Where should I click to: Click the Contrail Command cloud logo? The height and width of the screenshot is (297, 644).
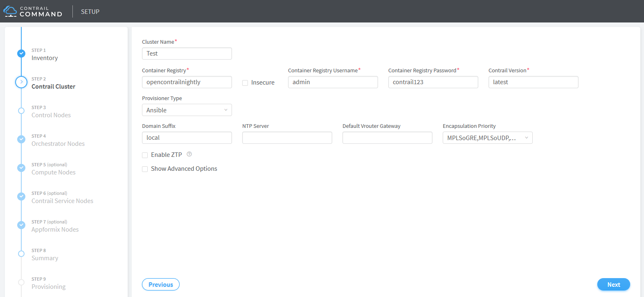[10, 11]
